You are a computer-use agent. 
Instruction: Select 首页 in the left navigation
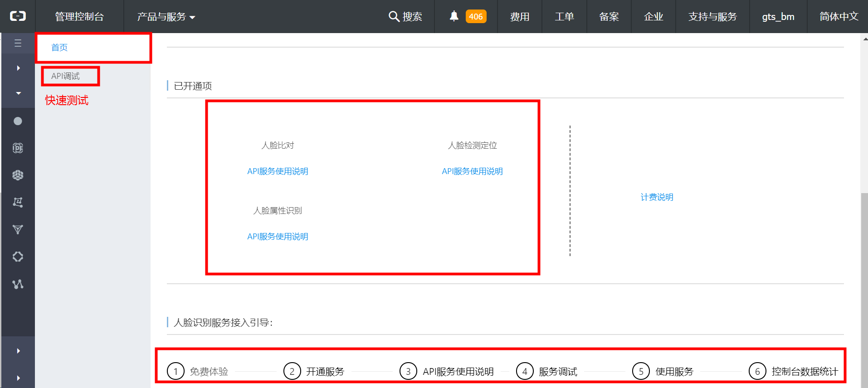point(59,48)
